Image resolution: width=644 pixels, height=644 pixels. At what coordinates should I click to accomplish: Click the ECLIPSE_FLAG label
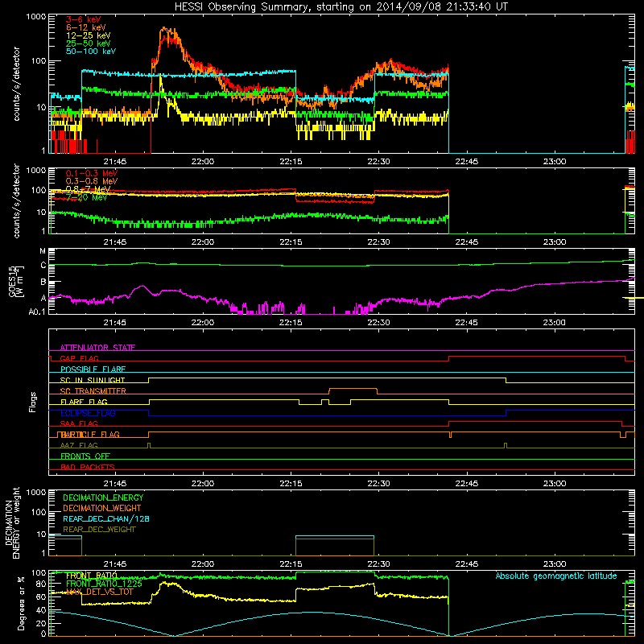click(88, 413)
